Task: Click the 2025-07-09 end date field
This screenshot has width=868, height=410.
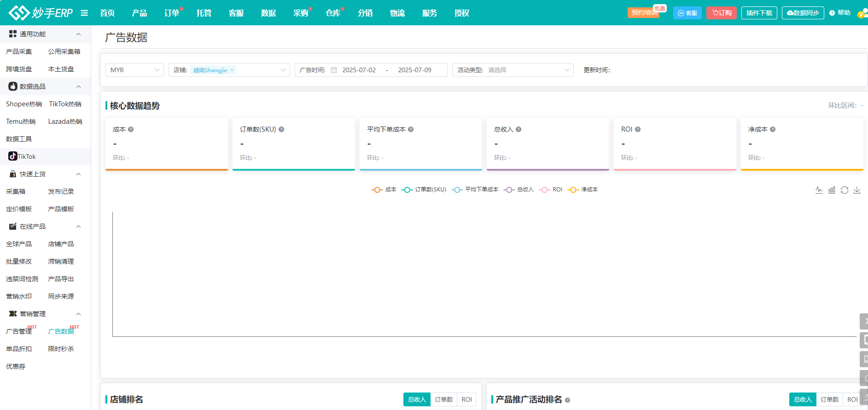Action: point(415,70)
